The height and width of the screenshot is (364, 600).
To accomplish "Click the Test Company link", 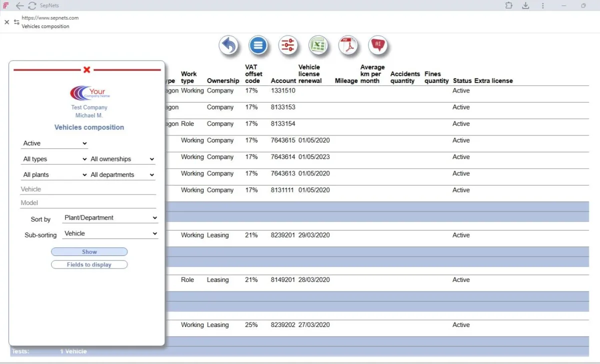I will (x=89, y=107).
